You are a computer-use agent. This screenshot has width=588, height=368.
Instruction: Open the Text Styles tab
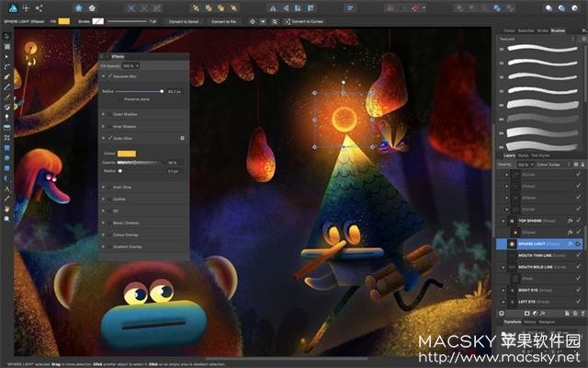click(x=540, y=155)
